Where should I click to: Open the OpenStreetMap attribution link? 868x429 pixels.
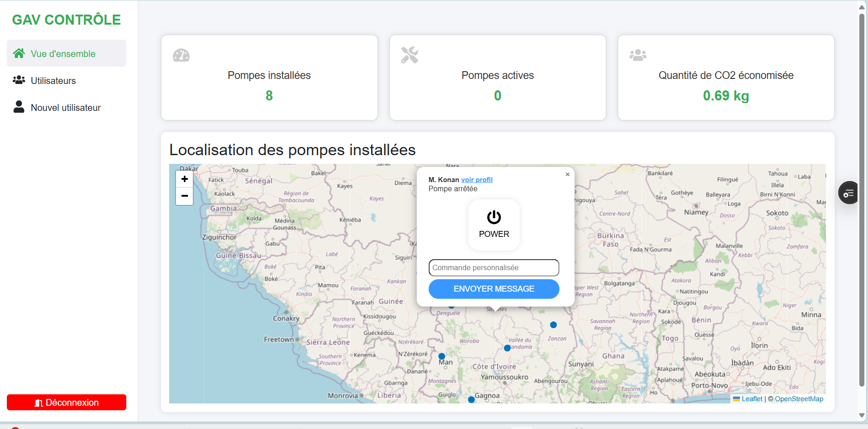tap(799, 399)
